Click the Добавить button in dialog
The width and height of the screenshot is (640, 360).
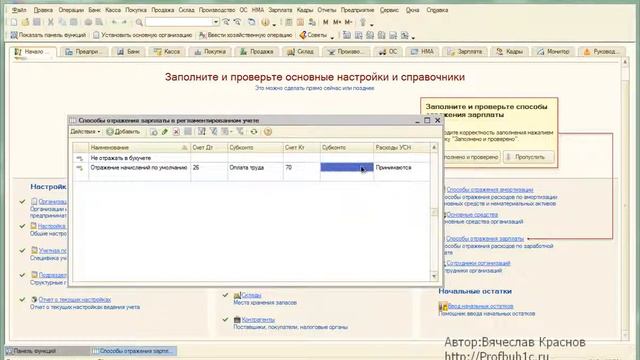pyautogui.click(x=123, y=132)
